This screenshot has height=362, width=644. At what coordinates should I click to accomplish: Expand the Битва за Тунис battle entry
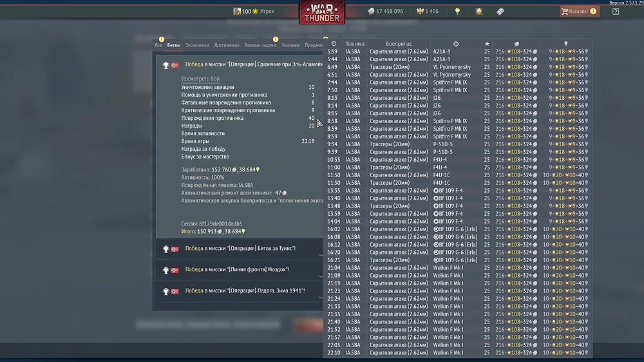(240, 249)
